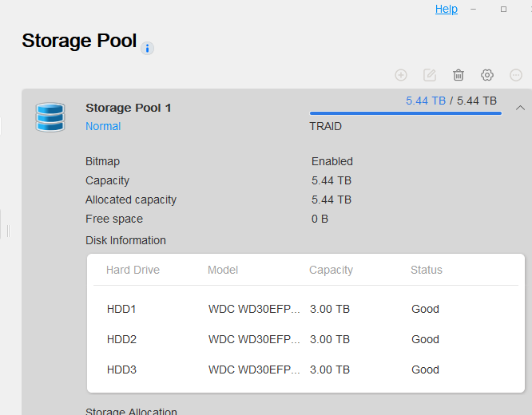This screenshot has width=532, height=415.
Task: Click the Storage Pool info icon
Action: [147, 49]
